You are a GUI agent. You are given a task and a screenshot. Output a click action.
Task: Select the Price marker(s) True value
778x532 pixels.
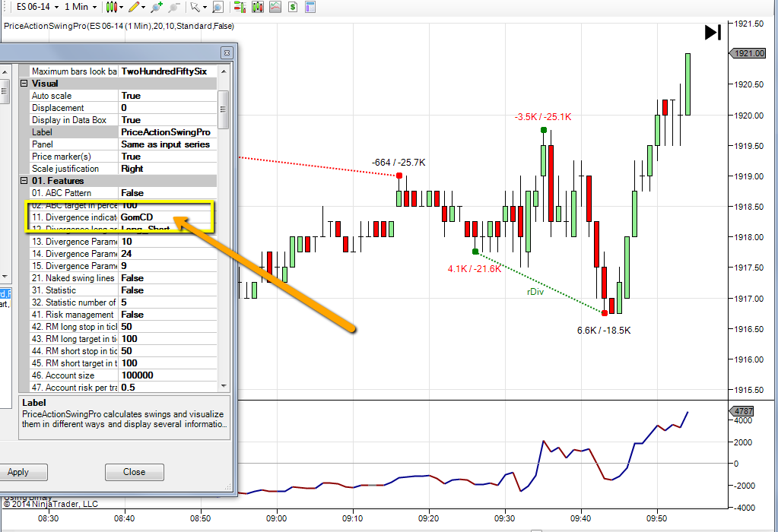coord(168,156)
